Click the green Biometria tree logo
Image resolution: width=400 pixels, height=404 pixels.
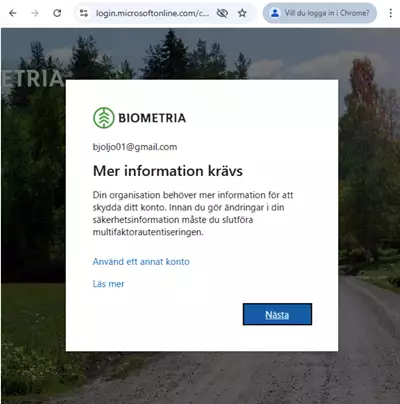pos(104,118)
